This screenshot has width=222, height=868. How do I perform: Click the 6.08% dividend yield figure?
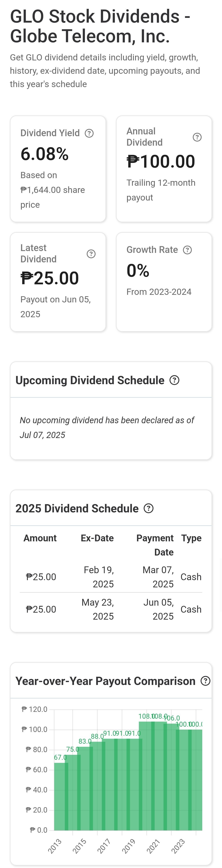pos(45,154)
